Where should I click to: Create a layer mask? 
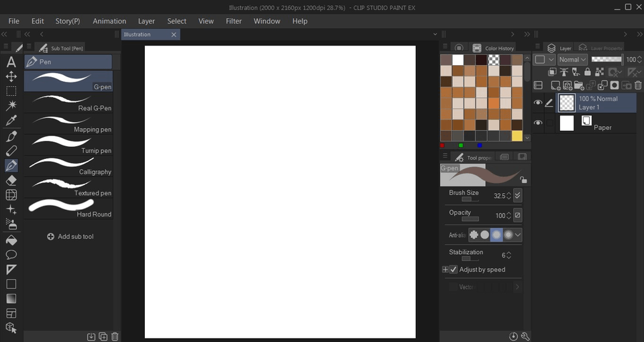pyautogui.click(x=614, y=85)
